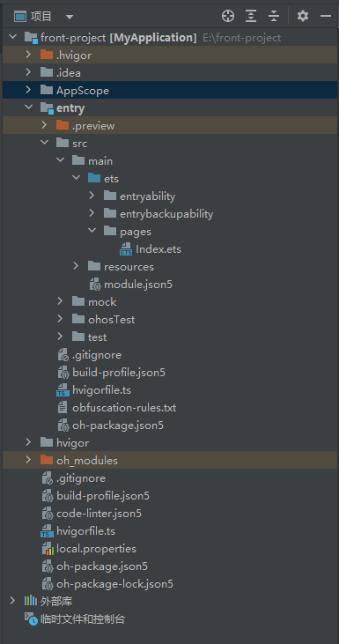Expand the .hvigor folder
Image resolution: width=339 pixels, height=644 pixels.
pos(28,55)
